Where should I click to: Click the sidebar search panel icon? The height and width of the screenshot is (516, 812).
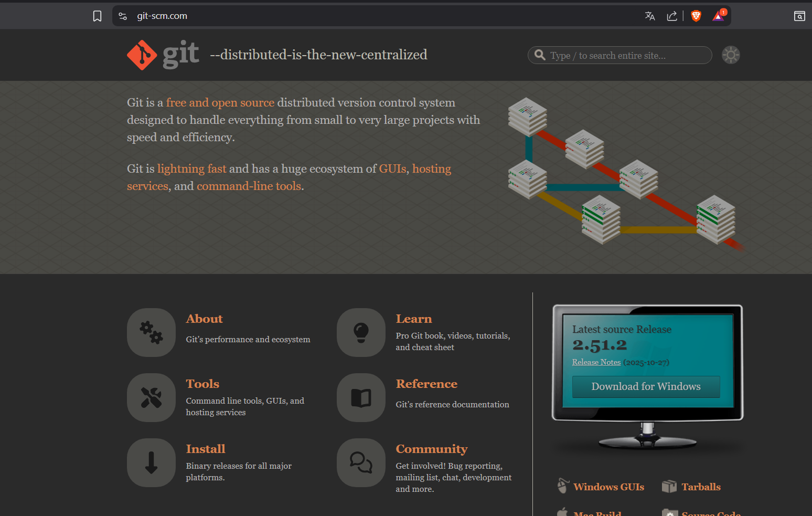click(799, 16)
